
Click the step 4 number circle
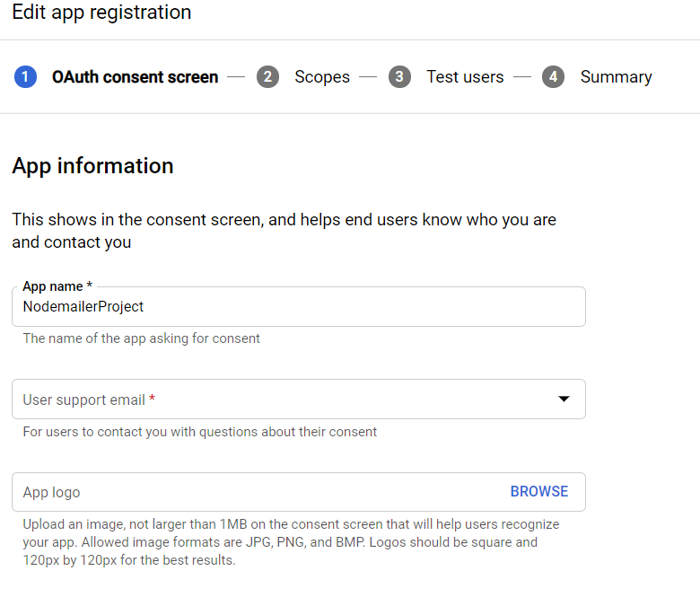click(x=553, y=77)
